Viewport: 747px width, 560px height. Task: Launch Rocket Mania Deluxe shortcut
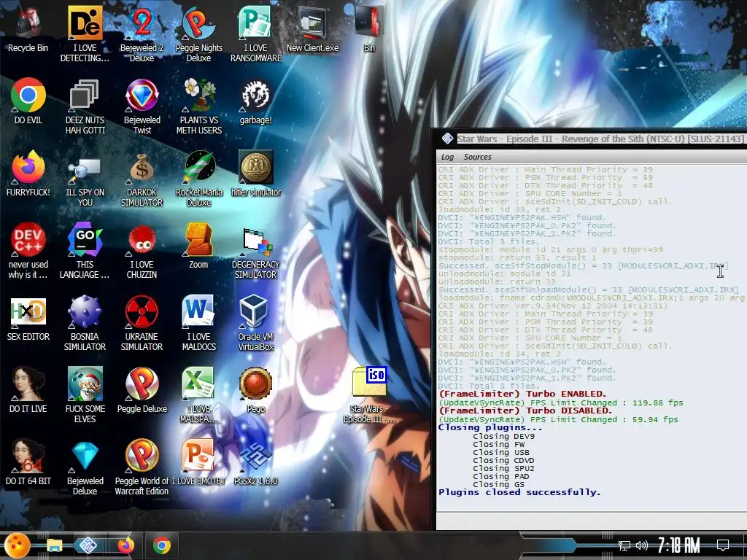click(198, 178)
